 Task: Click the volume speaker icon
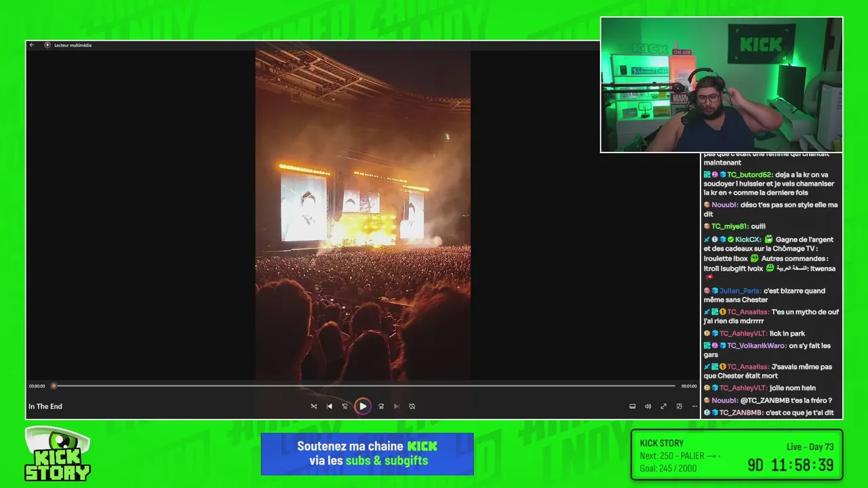click(648, 407)
